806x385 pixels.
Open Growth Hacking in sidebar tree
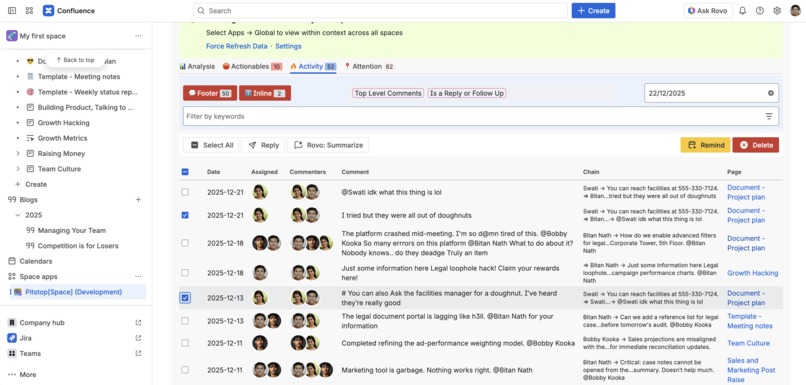tap(63, 123)
